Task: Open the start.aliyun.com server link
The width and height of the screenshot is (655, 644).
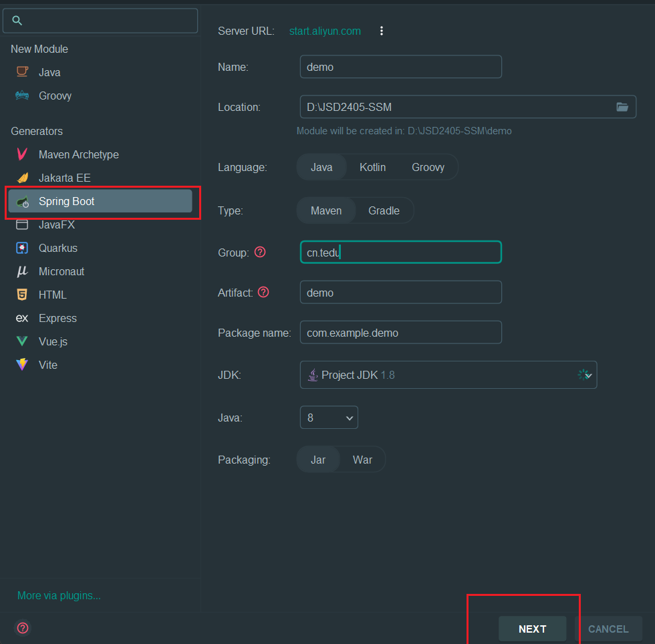Action: [x=325, y=31]
